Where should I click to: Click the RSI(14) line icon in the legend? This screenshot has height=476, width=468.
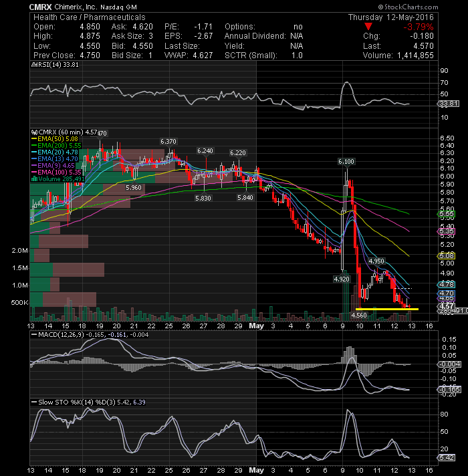[x=34, y=65]
